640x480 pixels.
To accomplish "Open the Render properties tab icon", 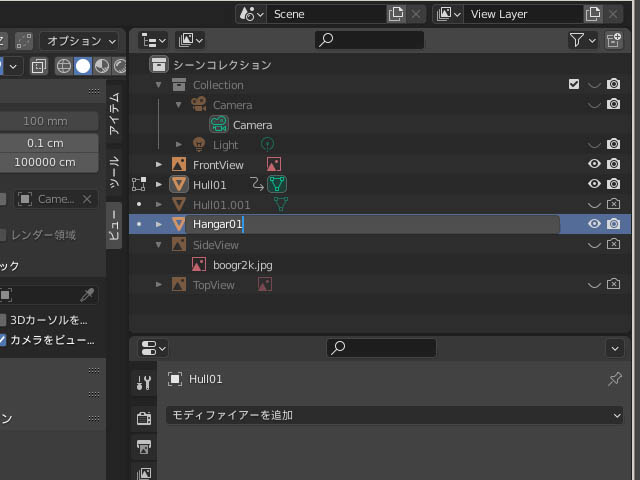I will click(144, 418).
